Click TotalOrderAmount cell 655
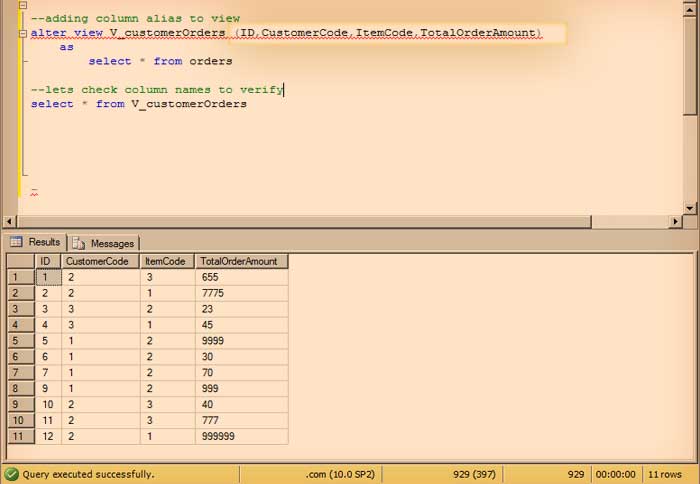Viewport: 700px width, 484px height. pos(242,277)
